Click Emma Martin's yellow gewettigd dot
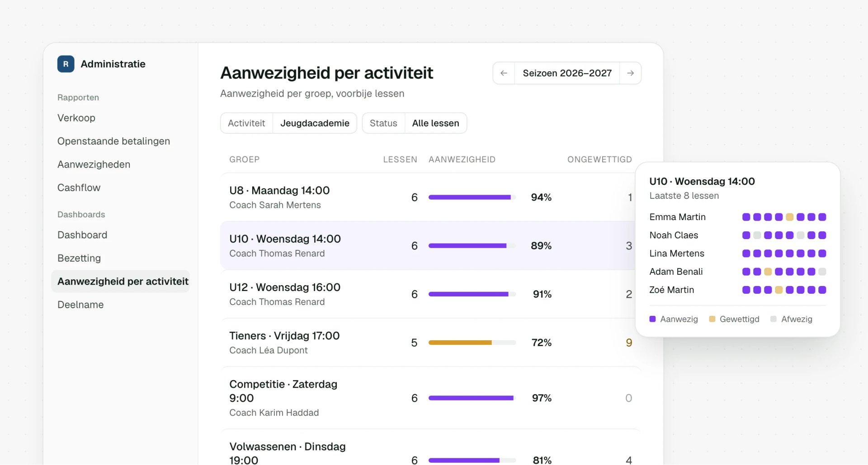 [789, 217]
